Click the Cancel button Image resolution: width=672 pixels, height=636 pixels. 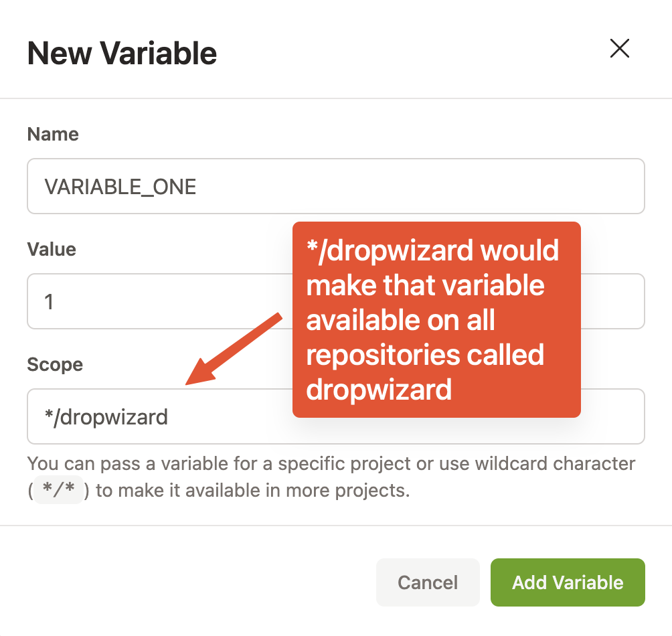428,582
